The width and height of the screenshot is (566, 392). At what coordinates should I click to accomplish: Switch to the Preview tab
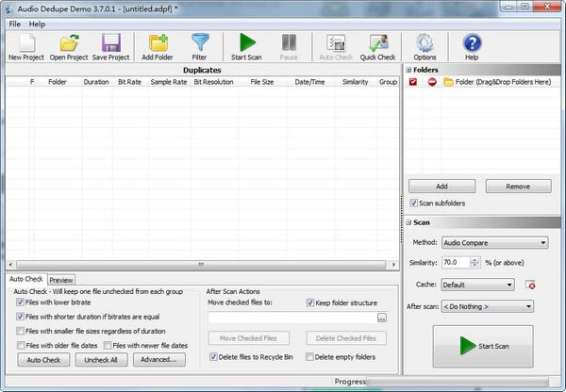61,280
